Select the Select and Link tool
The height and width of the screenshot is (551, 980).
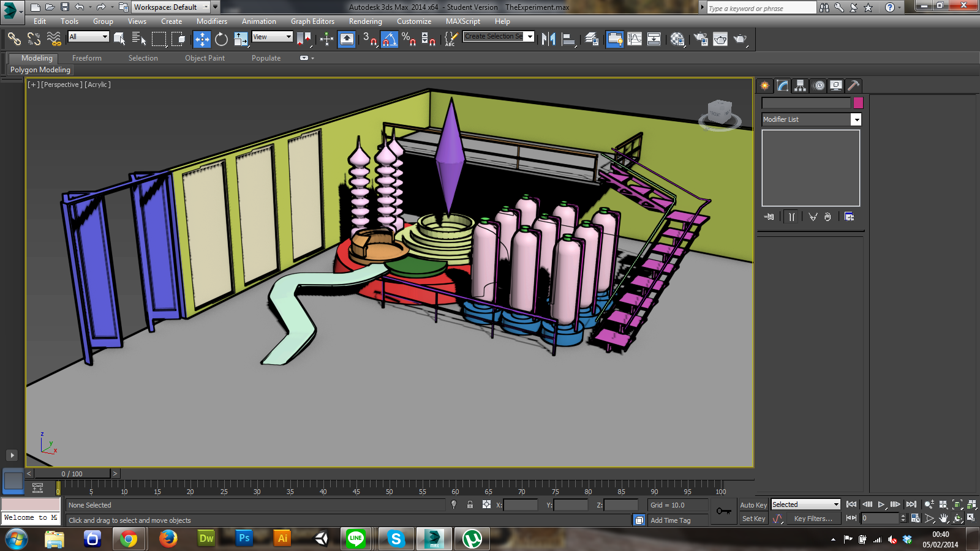(x=13, y=39)
